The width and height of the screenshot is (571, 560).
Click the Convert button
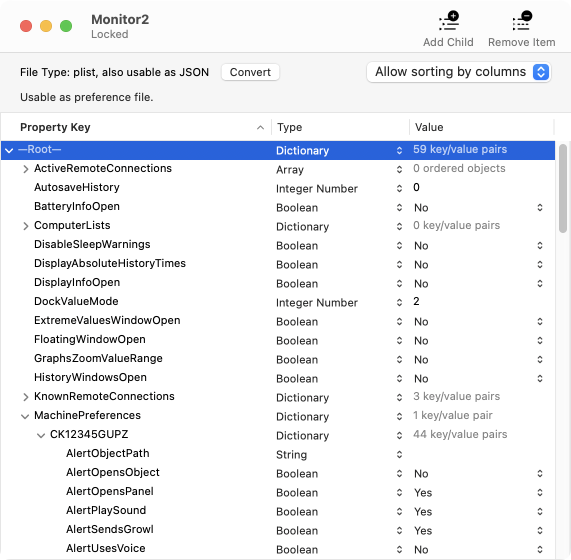click(250, 72)
